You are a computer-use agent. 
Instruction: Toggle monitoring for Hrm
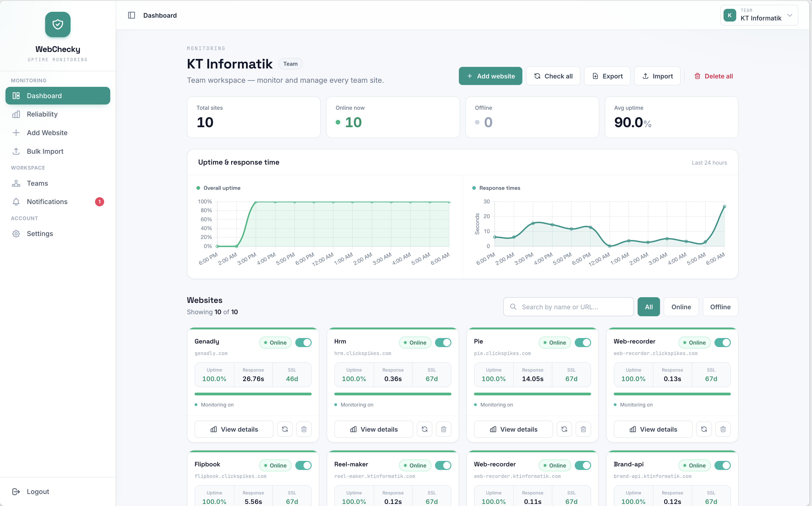[x=443, y=342]
